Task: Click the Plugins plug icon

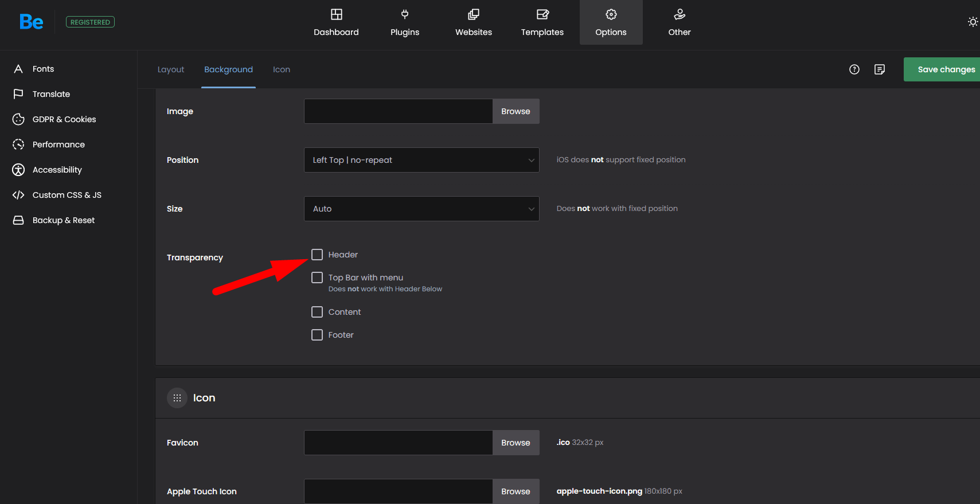Action: click(x=405, y=14)
